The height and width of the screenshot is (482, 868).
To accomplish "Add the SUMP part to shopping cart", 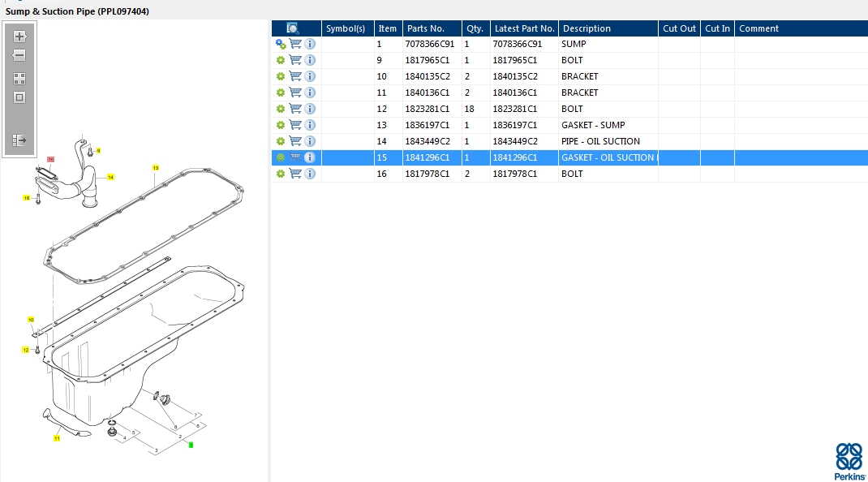I will [295, 44].
